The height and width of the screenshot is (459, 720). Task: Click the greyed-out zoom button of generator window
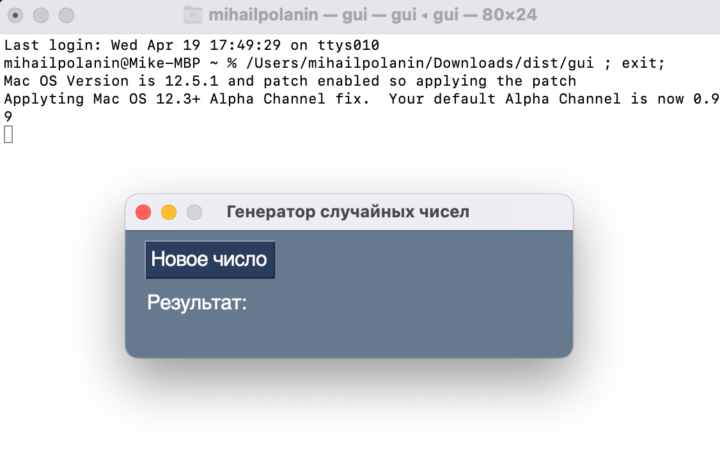pyautogui.click(x=194, y=212)
